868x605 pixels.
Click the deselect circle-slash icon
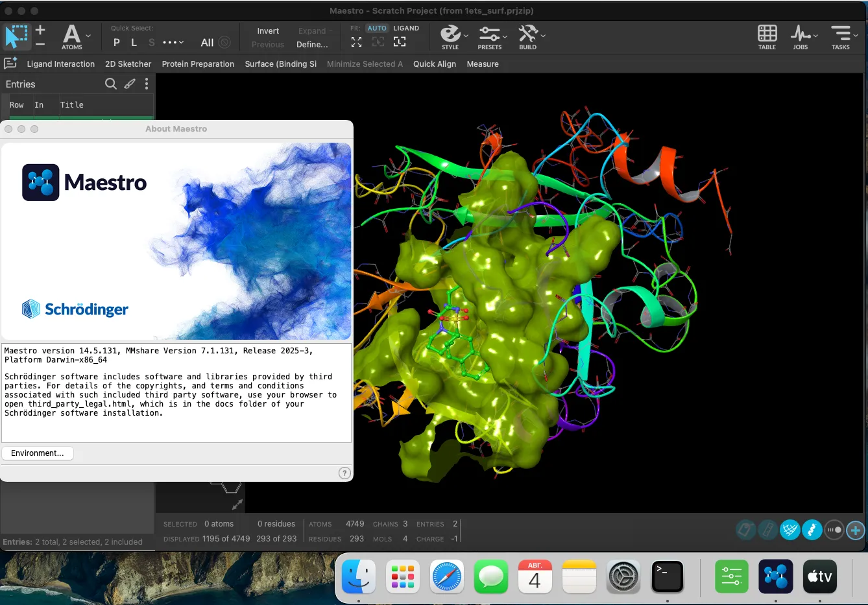pos(224,43)
